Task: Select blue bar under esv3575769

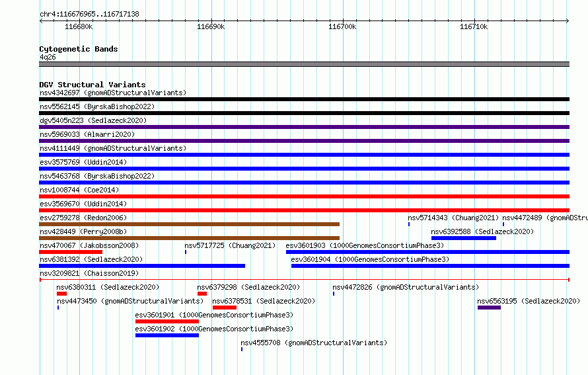Action: (304, 169)
